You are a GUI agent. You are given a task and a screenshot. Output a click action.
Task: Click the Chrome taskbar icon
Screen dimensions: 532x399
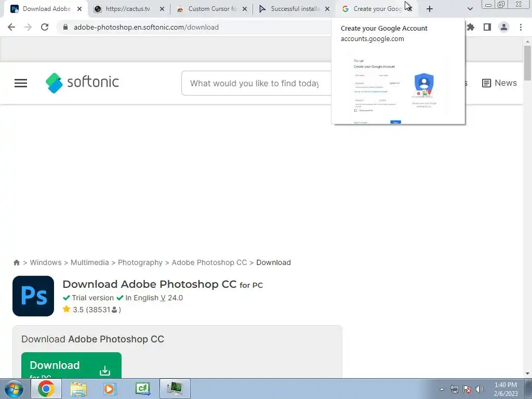point(46,389)
